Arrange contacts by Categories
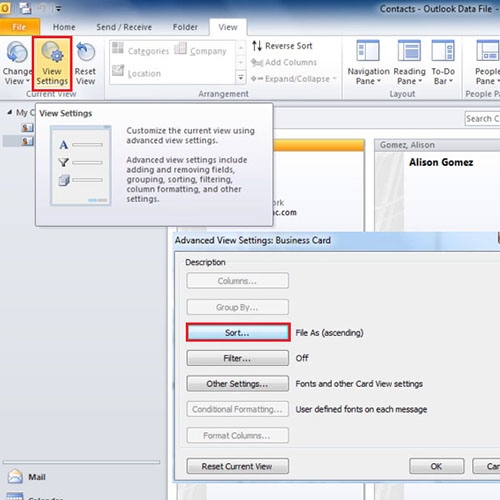 pyautogui.click(x=140, y=50)
